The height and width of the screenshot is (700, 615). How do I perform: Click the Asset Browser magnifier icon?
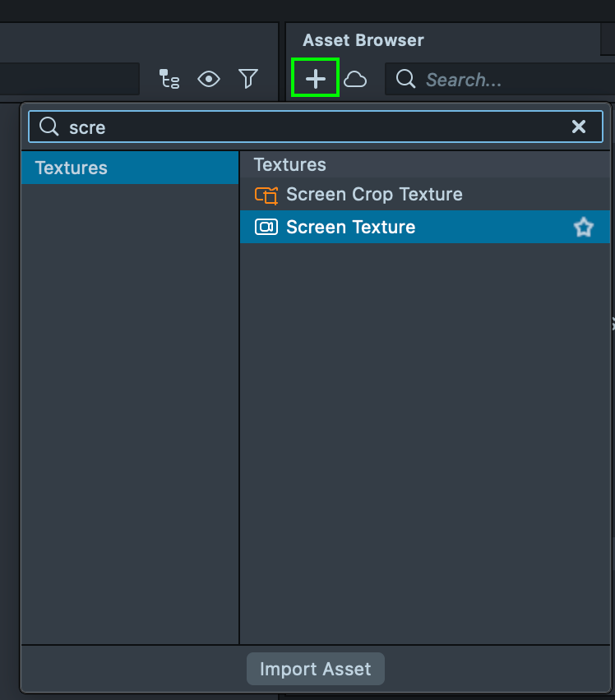(x=405, y=79)
